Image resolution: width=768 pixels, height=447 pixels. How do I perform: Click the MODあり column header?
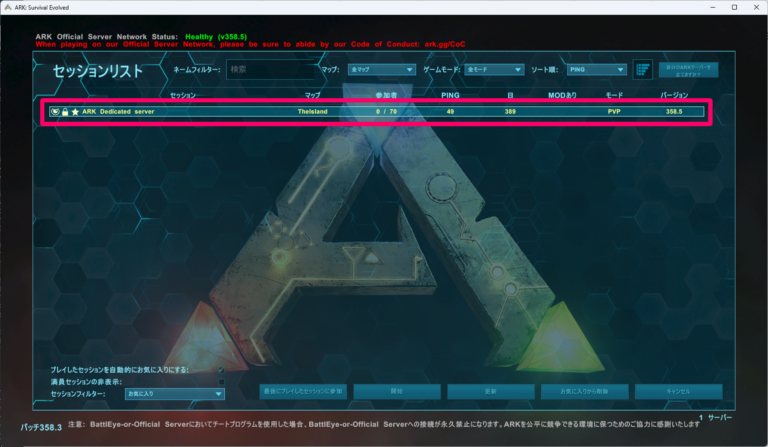(x=562, y=95)
